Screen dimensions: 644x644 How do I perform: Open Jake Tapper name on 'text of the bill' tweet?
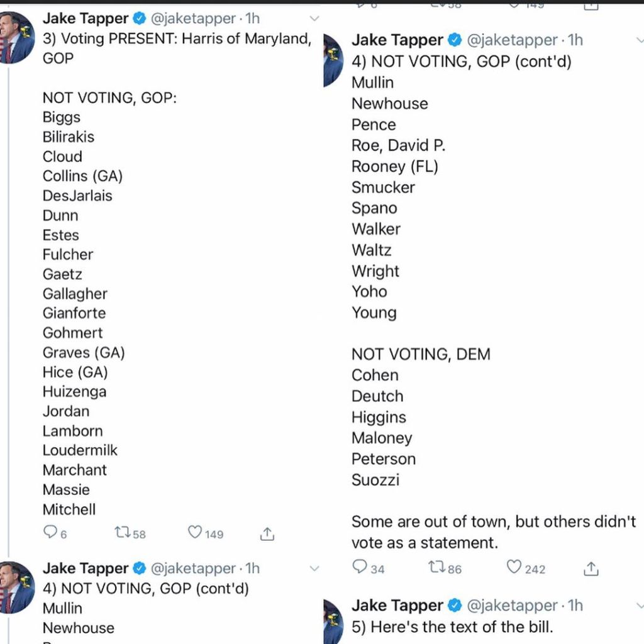pos(397,606)
